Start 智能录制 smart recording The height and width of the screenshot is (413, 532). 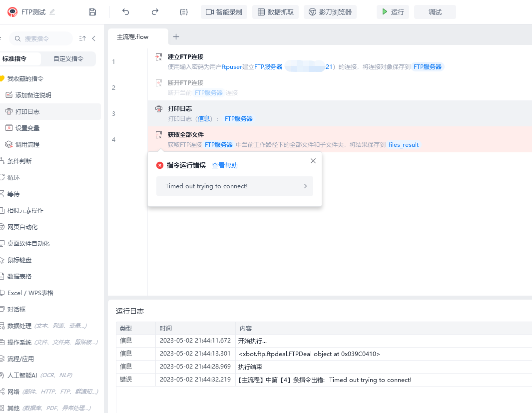[x=224, y=12]
